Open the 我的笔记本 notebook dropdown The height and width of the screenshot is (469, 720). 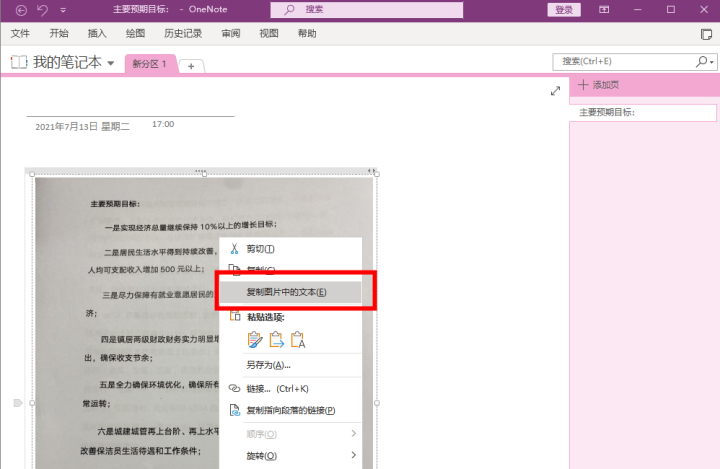tap(111, 63)
